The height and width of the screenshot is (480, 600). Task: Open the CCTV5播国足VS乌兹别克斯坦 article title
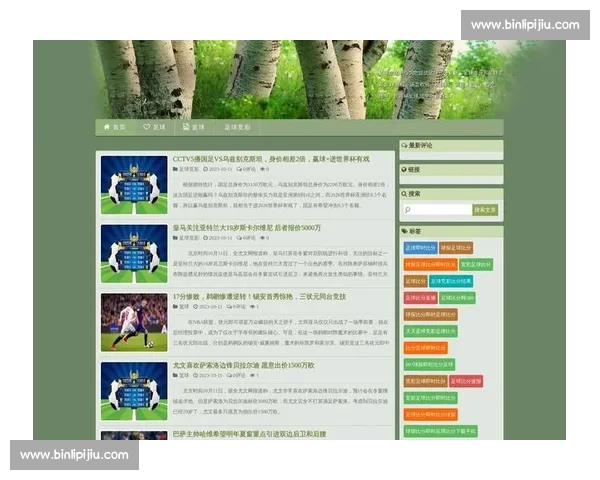coord(270,159)
